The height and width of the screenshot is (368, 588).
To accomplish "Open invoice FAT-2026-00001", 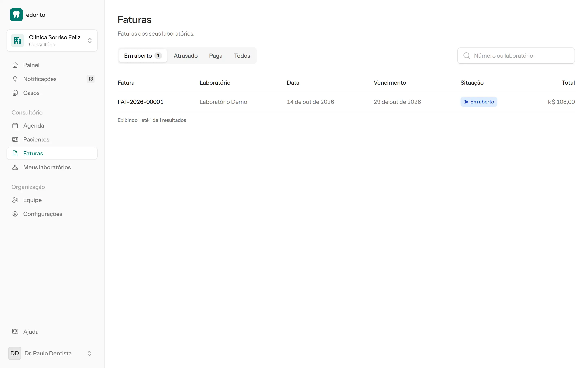I will [140, 102].
